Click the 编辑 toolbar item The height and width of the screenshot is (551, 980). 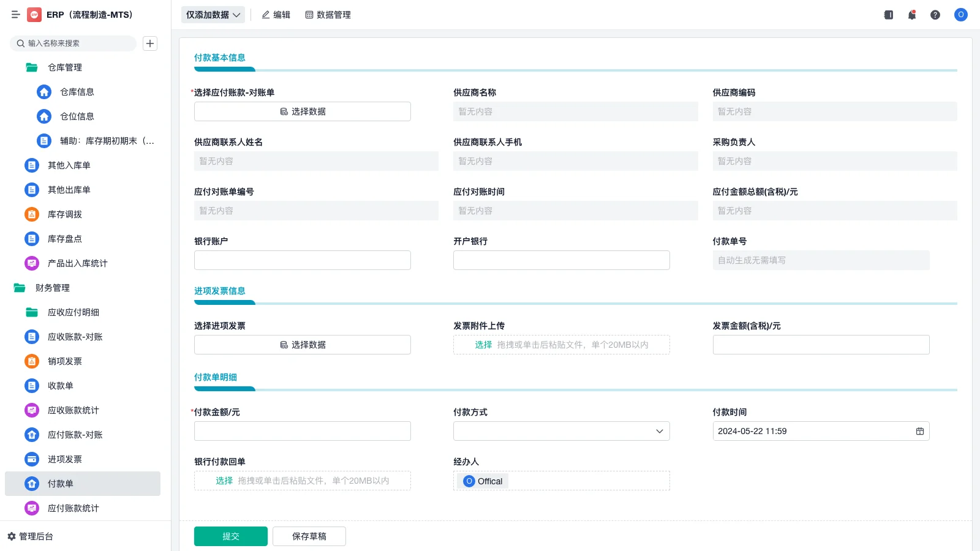276,15
